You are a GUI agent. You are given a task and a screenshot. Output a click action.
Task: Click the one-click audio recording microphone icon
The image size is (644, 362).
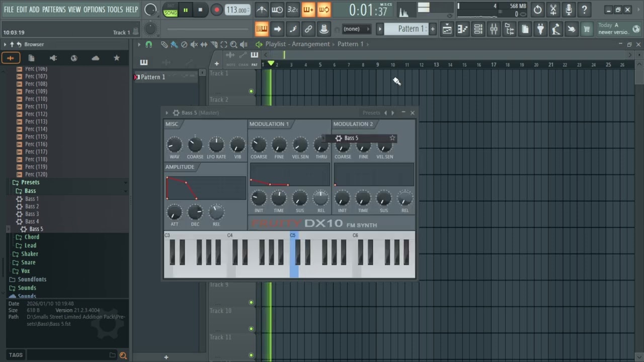tap(569, 10)
